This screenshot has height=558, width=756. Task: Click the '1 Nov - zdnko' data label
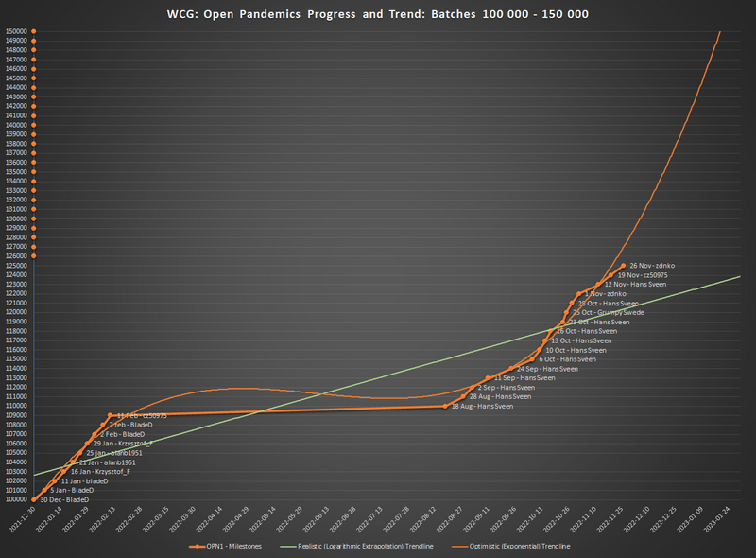[x=606, y=293]
